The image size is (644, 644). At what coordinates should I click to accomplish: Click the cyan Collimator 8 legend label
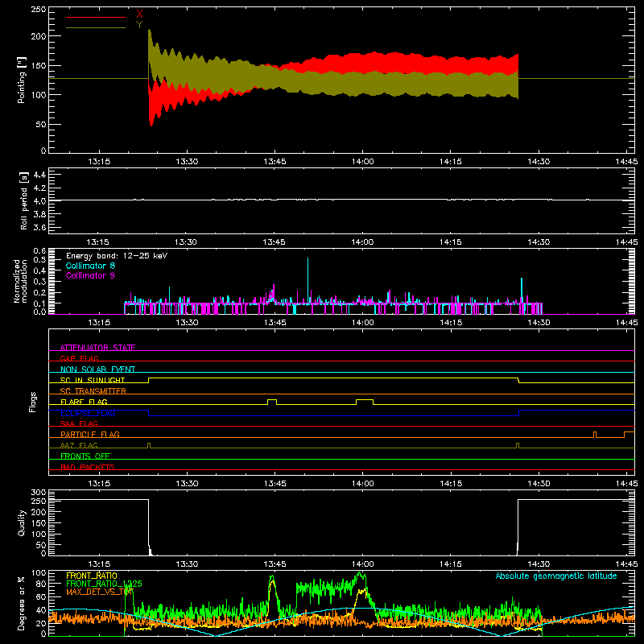pyautogui.click(x=90, y=266)
